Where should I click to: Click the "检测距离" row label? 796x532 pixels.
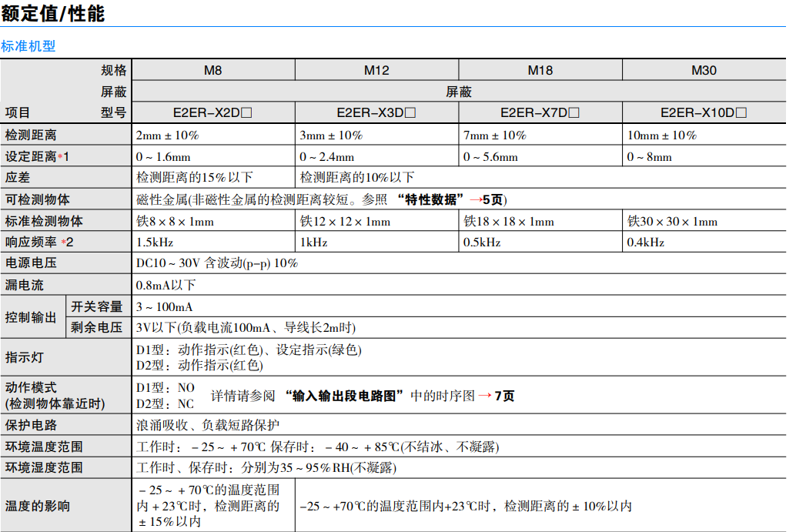(x=31, y=135)
